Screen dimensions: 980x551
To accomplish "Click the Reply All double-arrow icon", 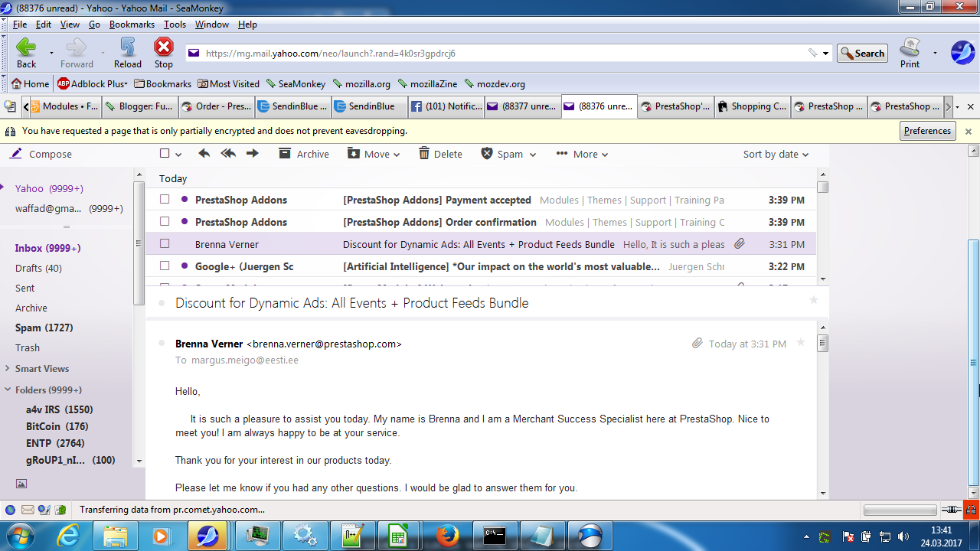I will coord(228,154).
